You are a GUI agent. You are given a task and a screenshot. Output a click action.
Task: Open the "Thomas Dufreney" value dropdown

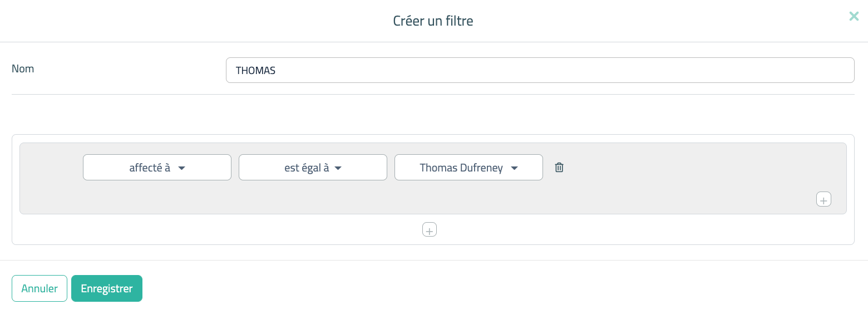click(x=468, y=168)
